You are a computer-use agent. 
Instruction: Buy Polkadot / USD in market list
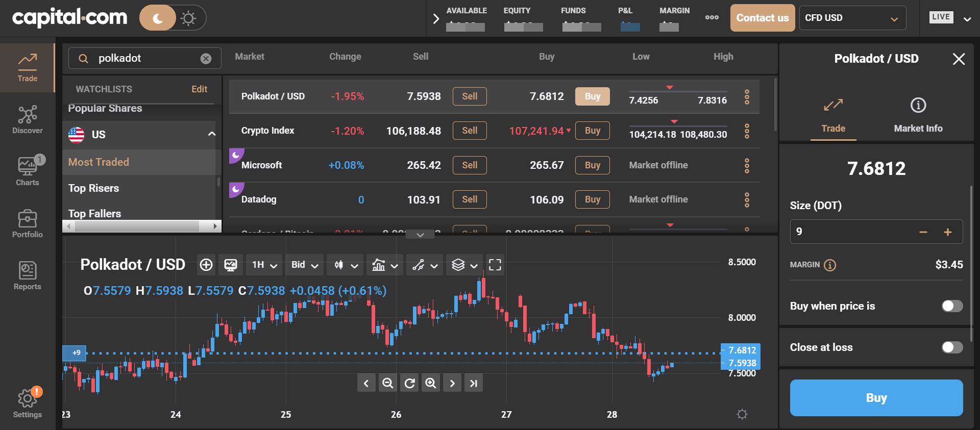pos(592,96)
